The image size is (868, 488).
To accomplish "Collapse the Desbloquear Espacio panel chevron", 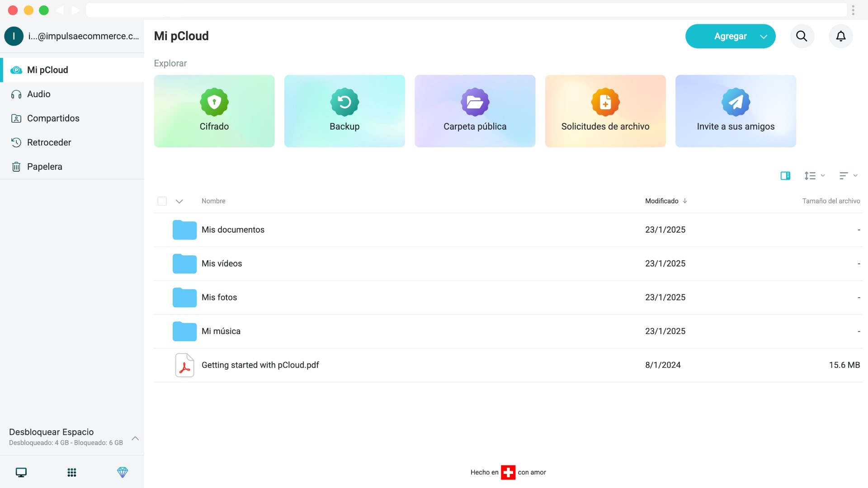I will click(x=135, y=438).
